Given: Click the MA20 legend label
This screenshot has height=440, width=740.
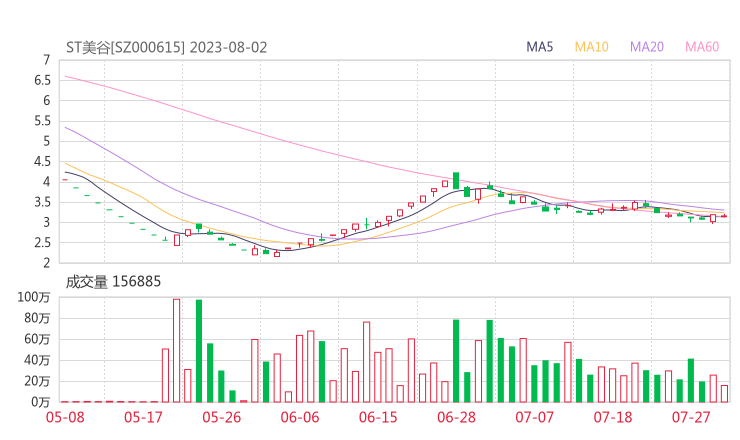Looking at the screenshot, I should click(x=647, y=47).
